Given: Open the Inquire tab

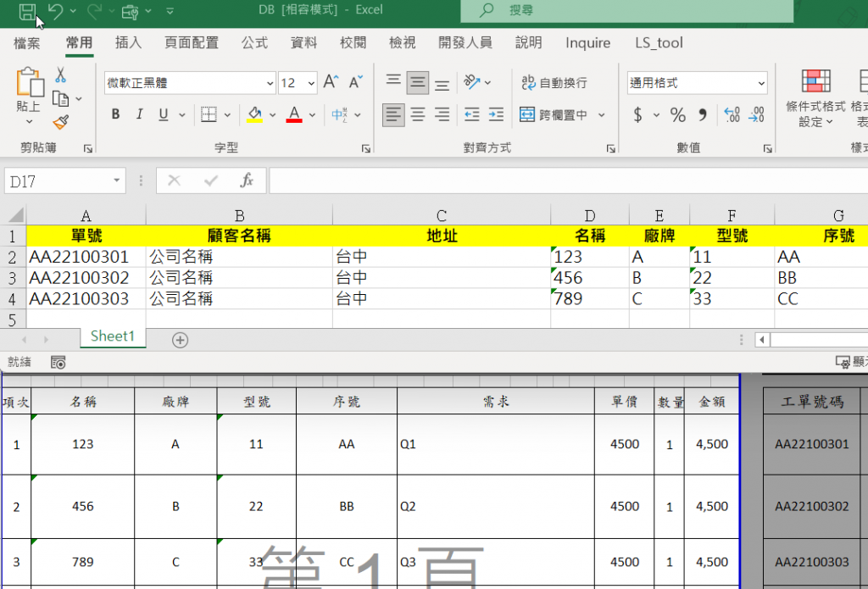Looking at the screenshot, I should click(x=588, y=42).
